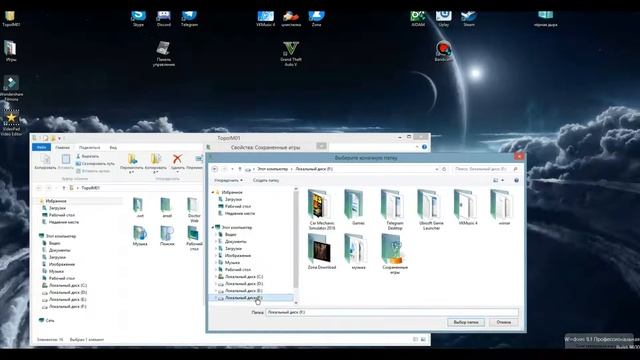Click Вырезать in the TopolM01 ribbon
This screenshot has height=360, width=640.
[x=87, y=156]
